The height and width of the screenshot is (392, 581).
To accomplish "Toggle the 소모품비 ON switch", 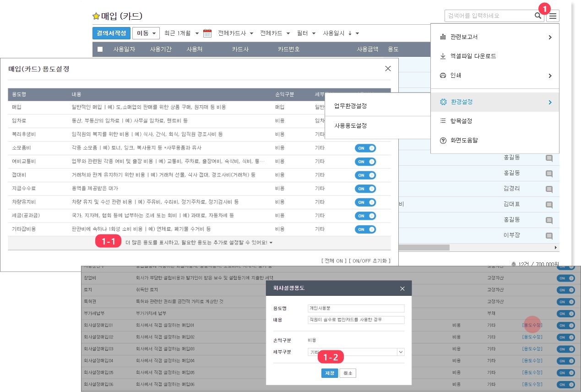I will 365,148.
